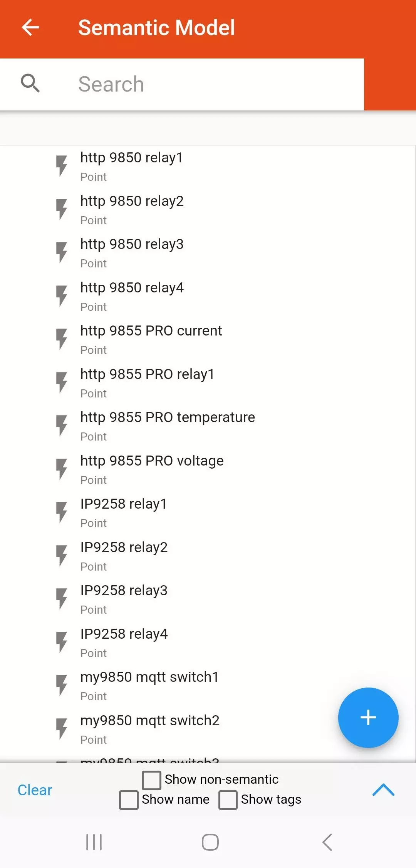This screenshot has height=868, width=416.
Task: Enable Show non-semantic checkbox
Action: click(151, 780)
